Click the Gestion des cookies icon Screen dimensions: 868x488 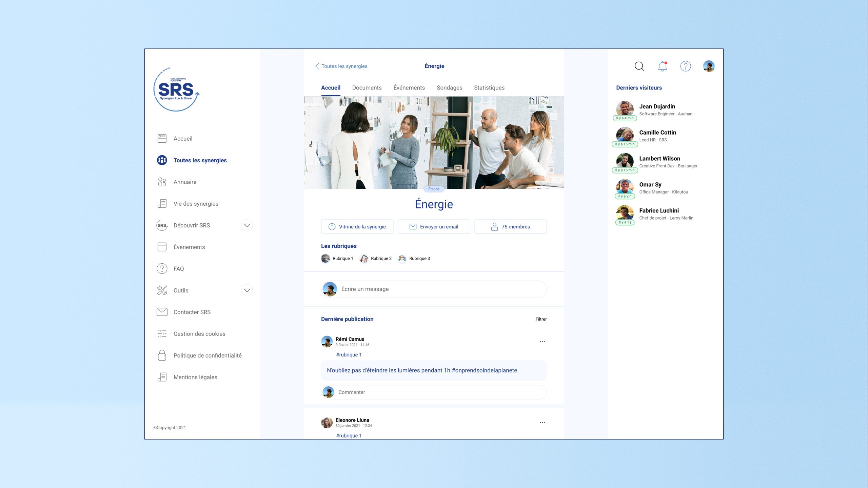coord(162,333)
